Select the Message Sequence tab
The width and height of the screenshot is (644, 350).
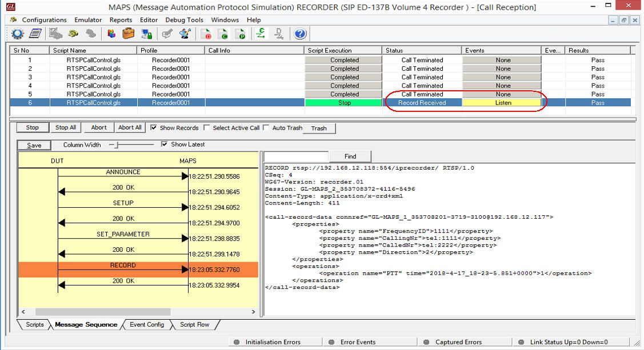pos(86,324)
